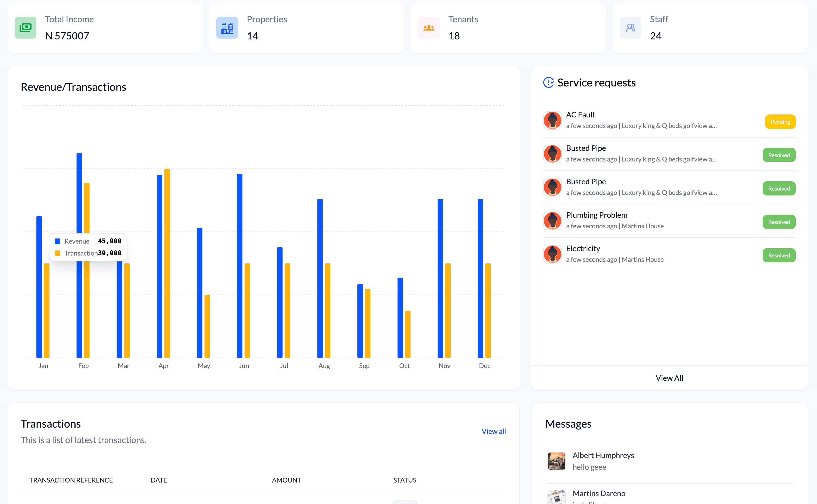Click the green Total Income cash icon
The height and width of the screenshot is (504, 817).
tap(25, 28)
